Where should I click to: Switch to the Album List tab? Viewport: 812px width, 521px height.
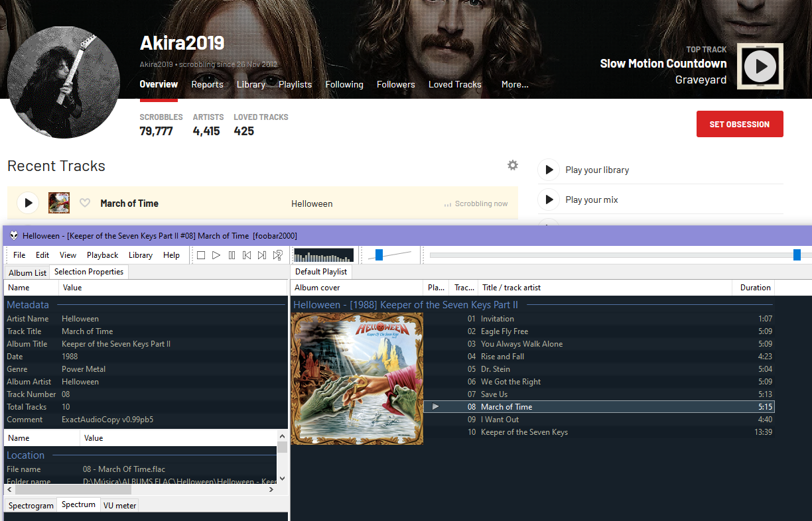point(27,272)
